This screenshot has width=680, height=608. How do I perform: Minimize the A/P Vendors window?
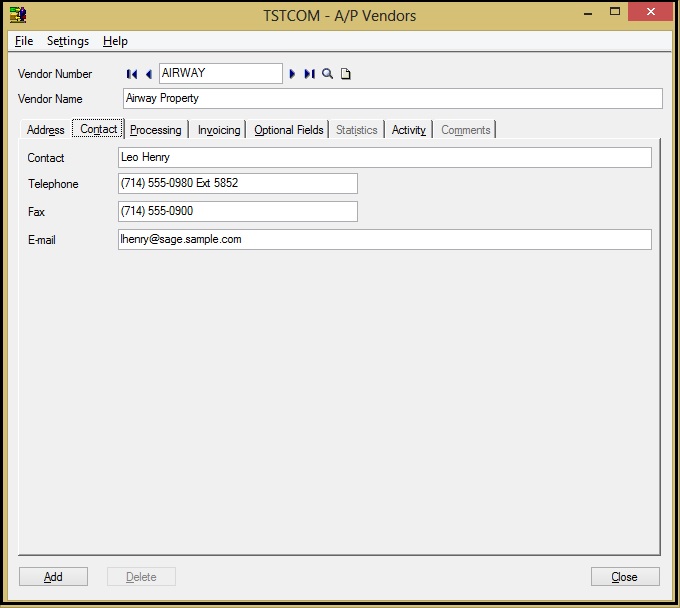click(588, 13)
